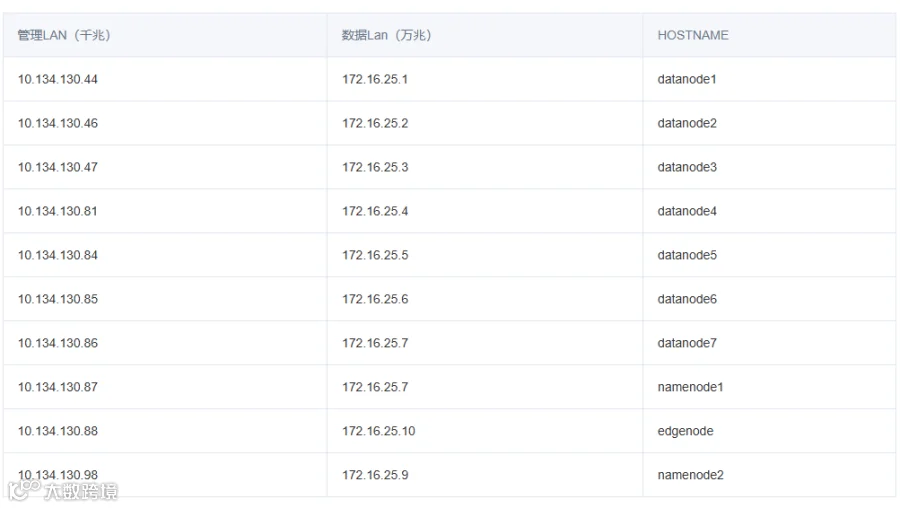Select the 10.134.130.44 cell
The width and height of the screenshot is (900, 508).
pos(165,79)
